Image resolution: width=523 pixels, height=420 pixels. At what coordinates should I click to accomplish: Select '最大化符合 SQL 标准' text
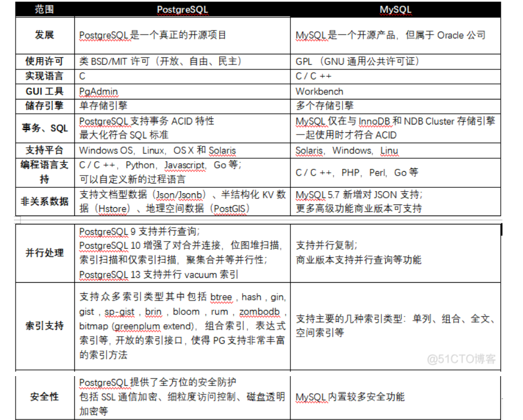coord(124,135)
